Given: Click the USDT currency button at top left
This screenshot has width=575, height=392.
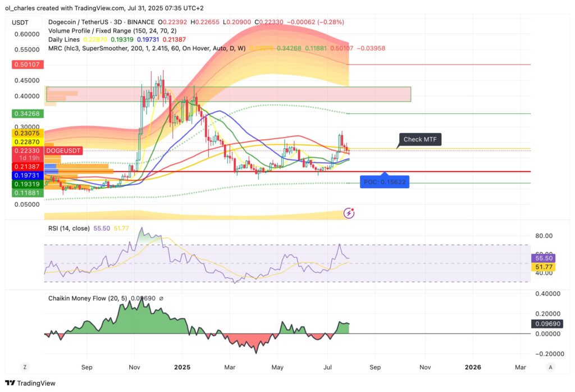Looking at the screenshot, I should point(21,21).
